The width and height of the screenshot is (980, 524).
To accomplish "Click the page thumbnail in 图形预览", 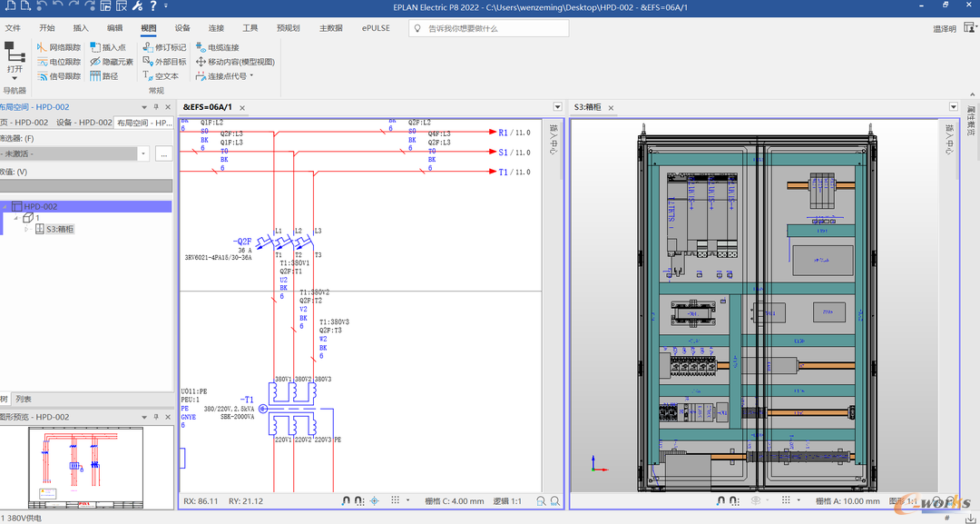I will coord(86,468).
